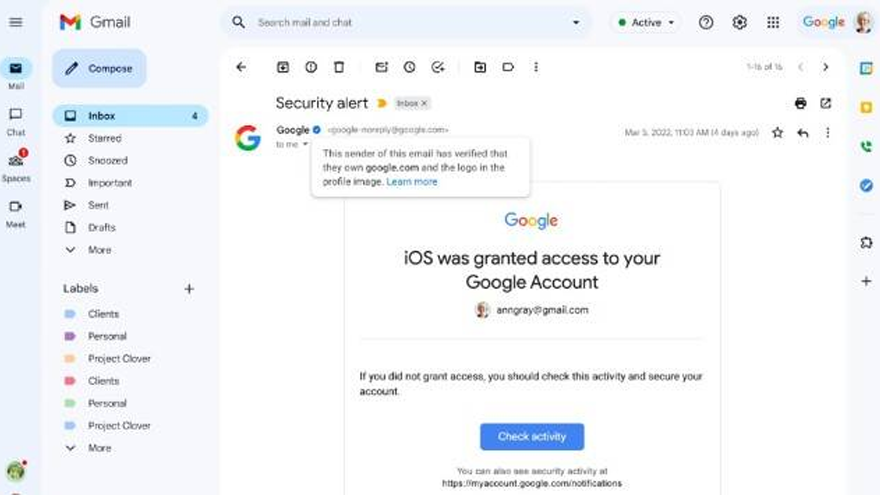Open the Starred folder

104,138
